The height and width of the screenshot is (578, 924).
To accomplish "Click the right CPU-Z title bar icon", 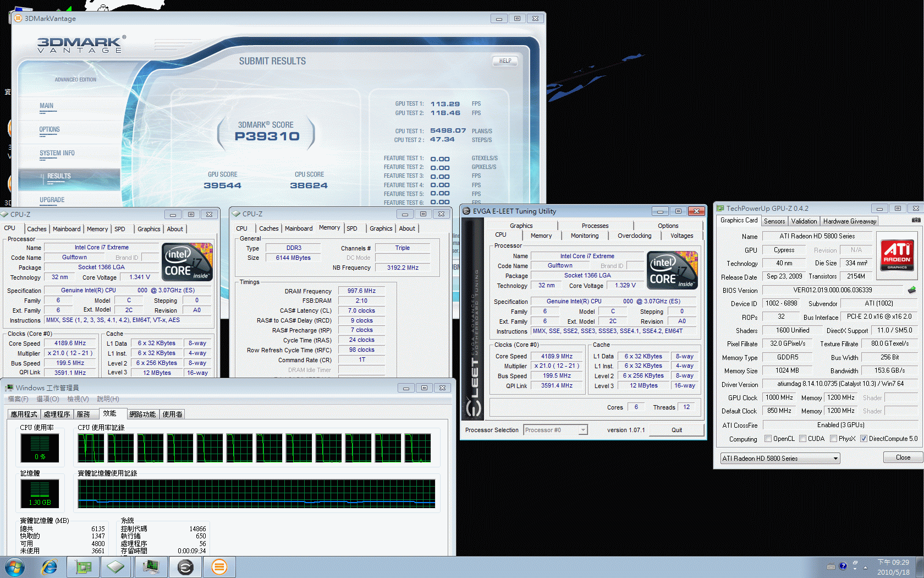I will pos(237,214).
